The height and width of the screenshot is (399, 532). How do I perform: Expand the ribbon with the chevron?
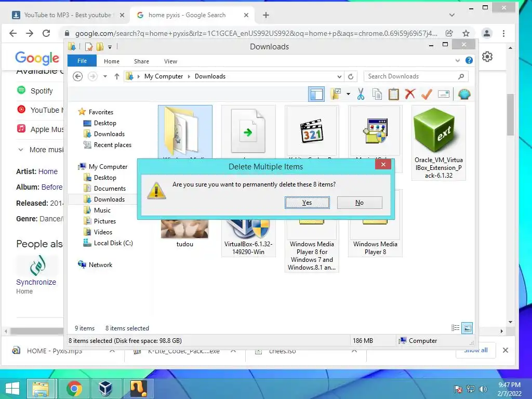coord(457,61)
